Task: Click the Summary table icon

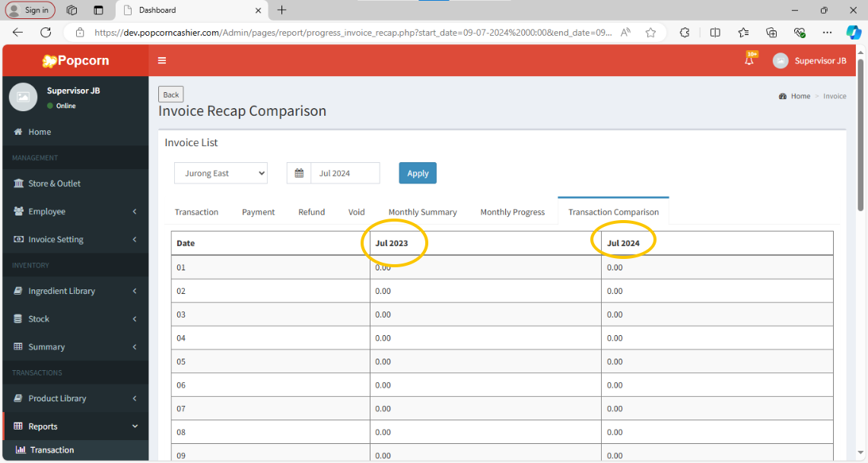Action: coord(18,346)
